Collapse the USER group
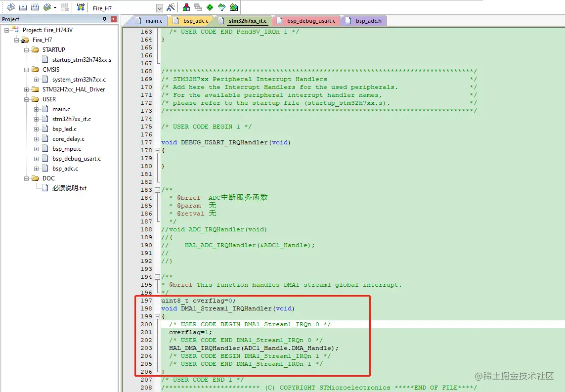Screen dimensions: 565x392 click(x=26, y=99)
